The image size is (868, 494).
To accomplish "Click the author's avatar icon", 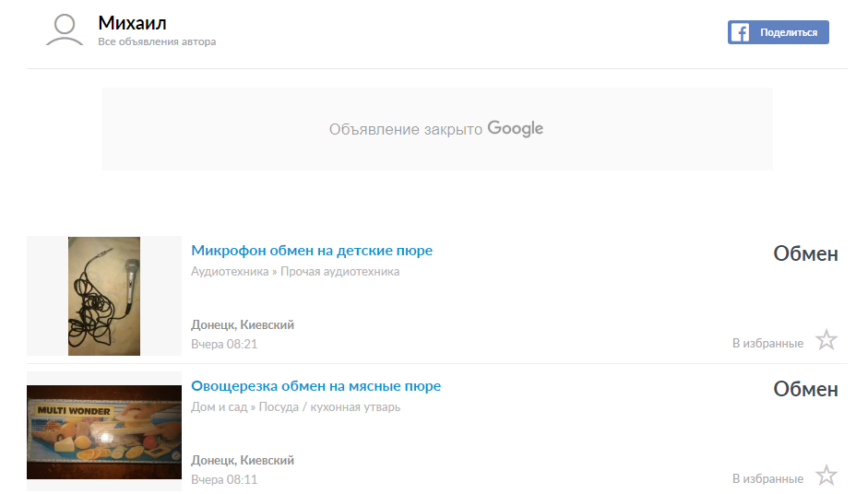I will (x=65, y=29).
